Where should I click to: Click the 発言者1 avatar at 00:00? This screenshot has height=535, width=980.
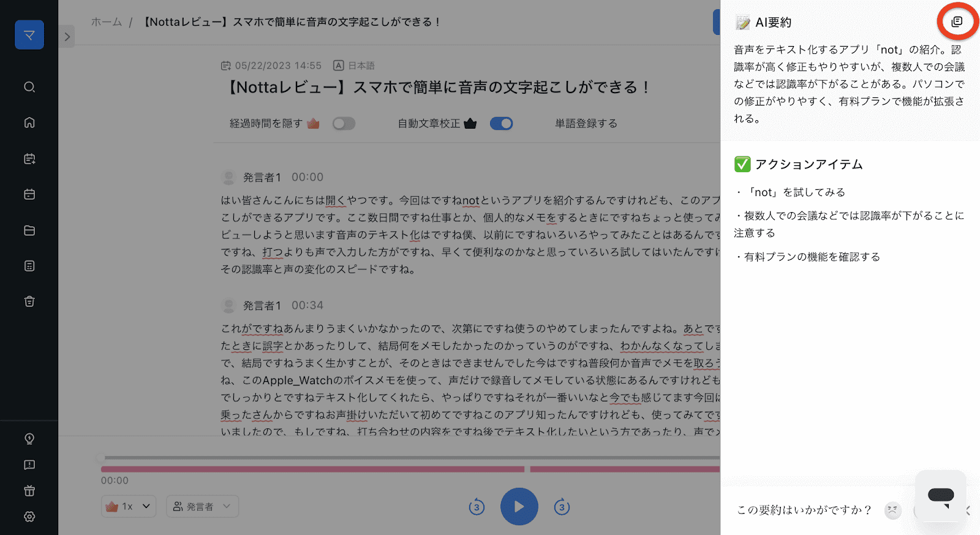coord(228,178)
